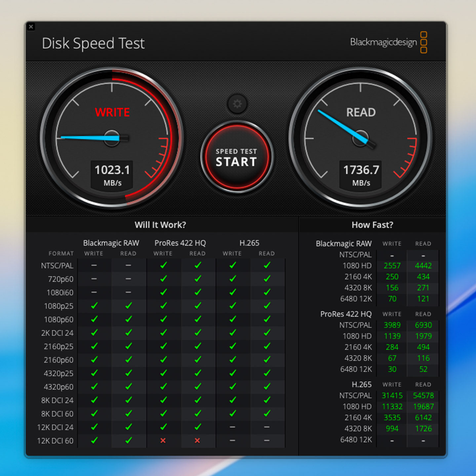Select the 12K DCI 60 format row label

point(55,441)
